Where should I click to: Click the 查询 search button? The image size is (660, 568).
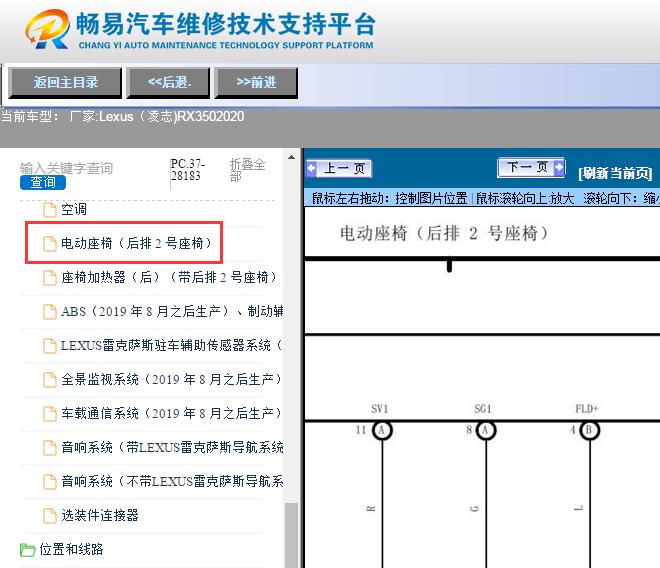[43, 182]
